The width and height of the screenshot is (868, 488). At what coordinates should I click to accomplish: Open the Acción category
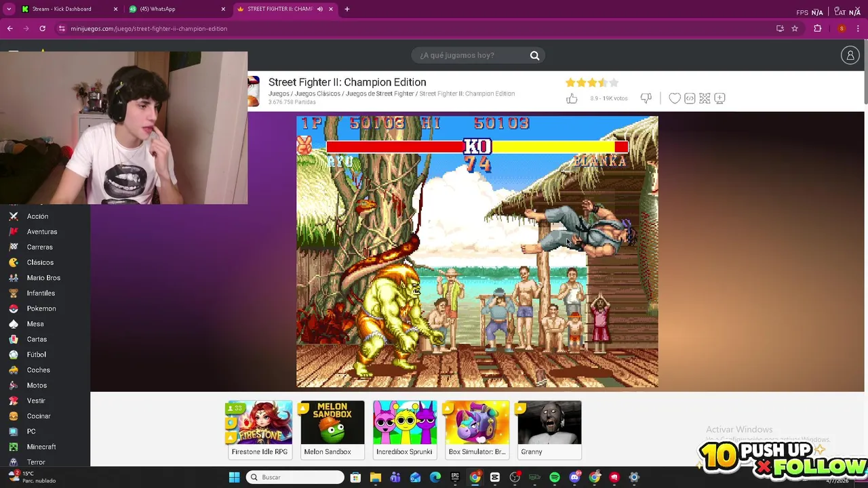37,216
